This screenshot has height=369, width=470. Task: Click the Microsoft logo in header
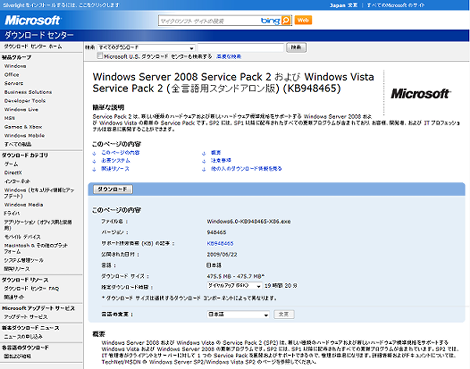(32, 20)
